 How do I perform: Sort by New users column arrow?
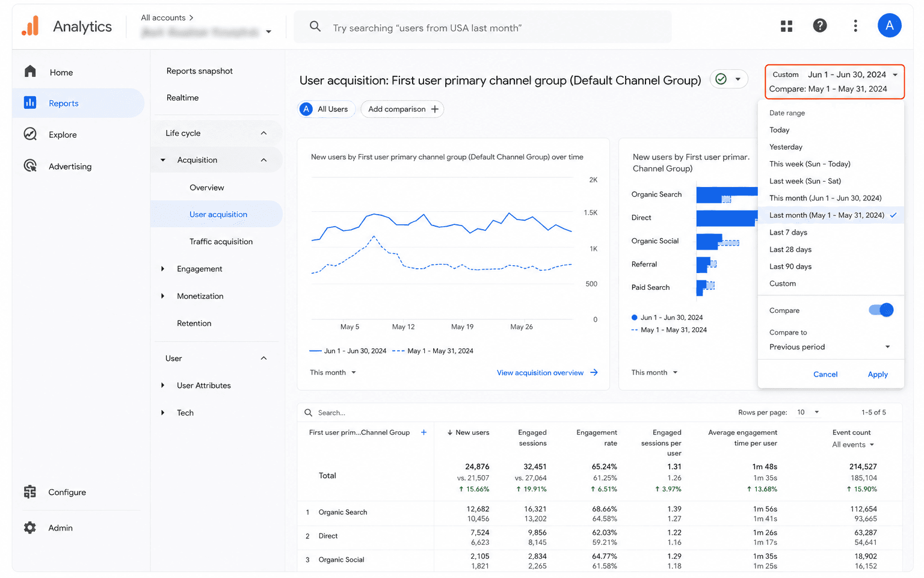point(450,432)
